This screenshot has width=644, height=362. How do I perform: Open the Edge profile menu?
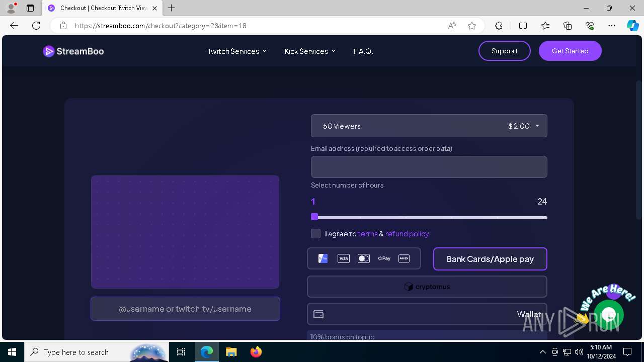point(11,8)
